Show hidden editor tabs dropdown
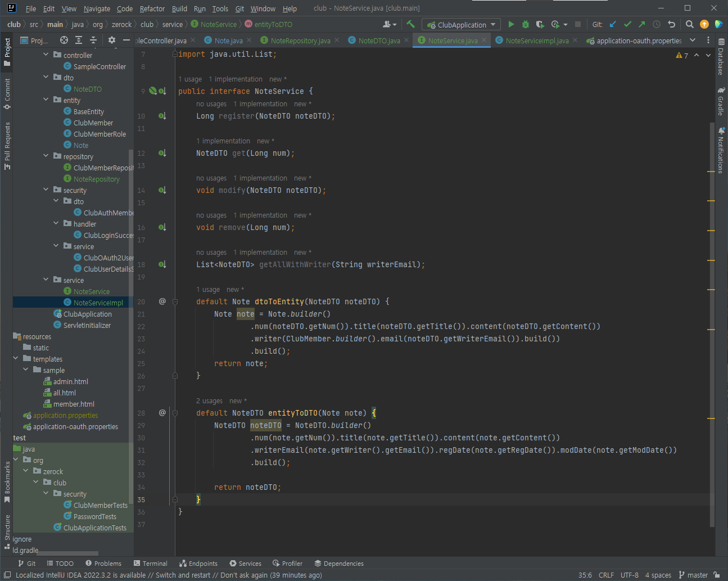 pyautogui.click(x=693, y=40)
